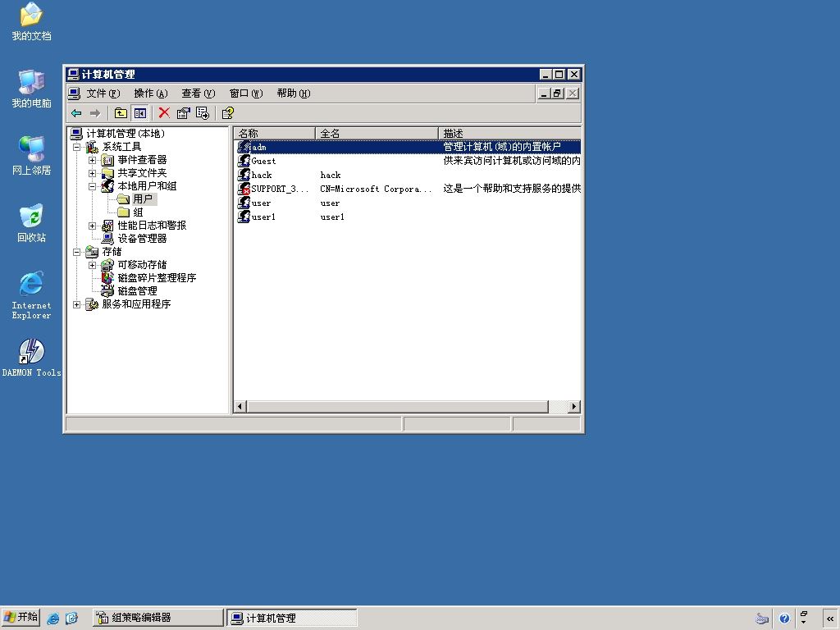Select the user1 account icon
The width and height of the screenshot is (840, 630).
244,217
